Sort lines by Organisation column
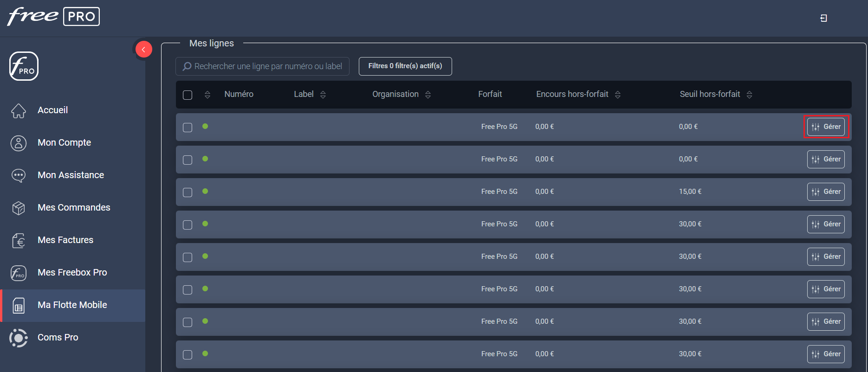This screenshot has height=372, width=868. coord(428,95)
